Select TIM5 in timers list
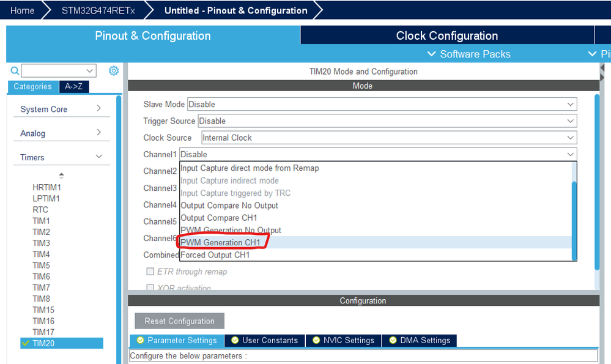 (x=42, y=266)
